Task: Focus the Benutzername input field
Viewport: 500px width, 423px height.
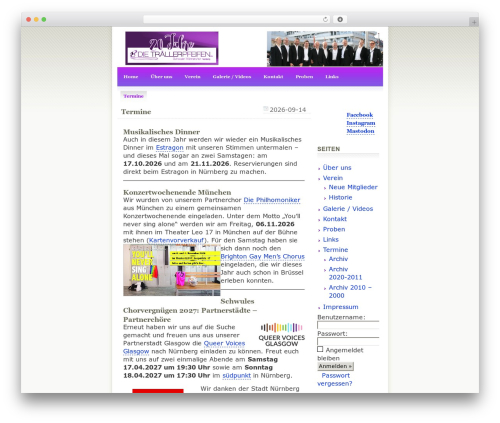Action: point(348,325)
